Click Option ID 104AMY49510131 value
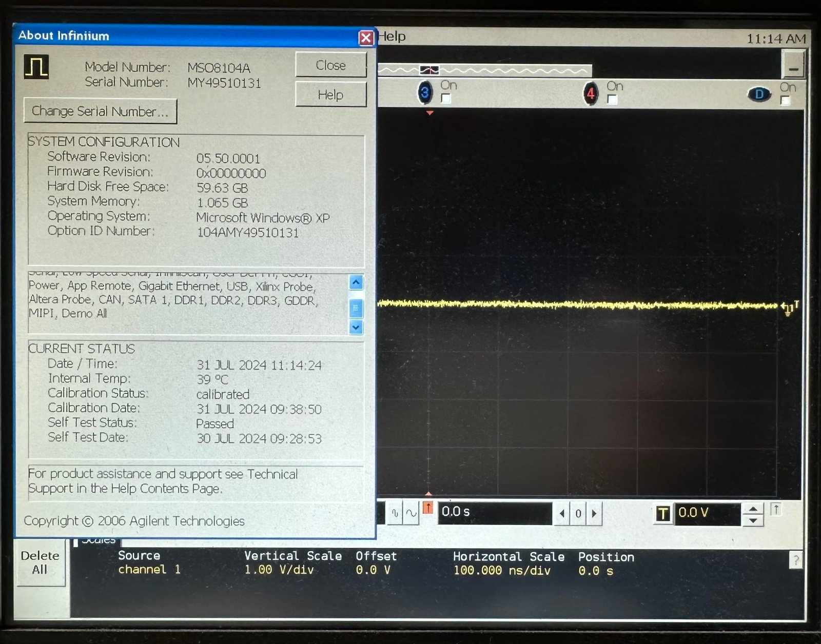 pyautogui.click(x=248, y=233)
